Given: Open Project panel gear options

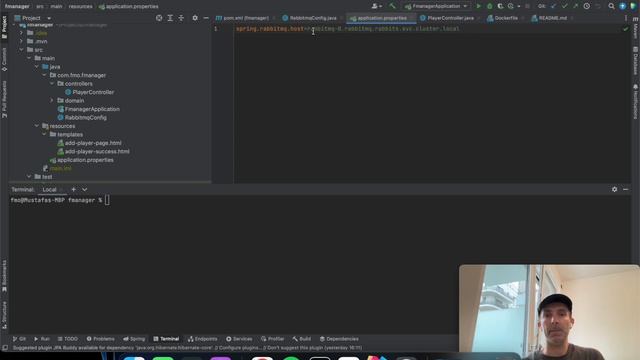Looking at the screenshot, I should click(x=195, y=18).
